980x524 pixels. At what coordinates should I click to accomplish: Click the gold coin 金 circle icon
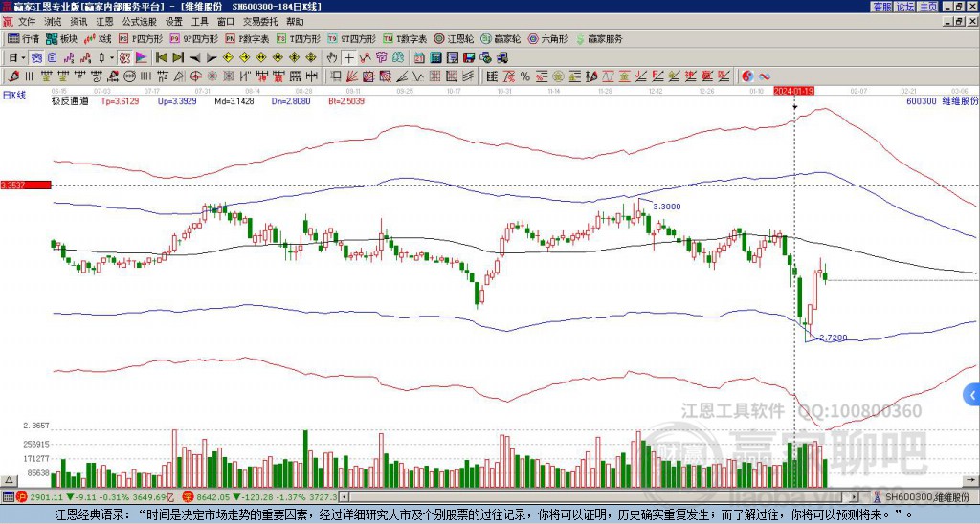pyautogui.click(x=558, y=76)
